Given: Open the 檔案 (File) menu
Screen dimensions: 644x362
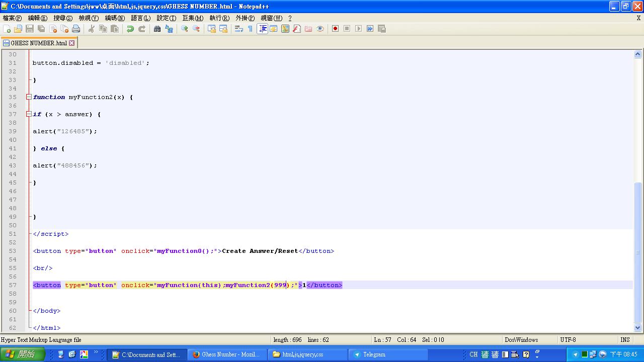Looking at the screenshot, I should [x=12, y=18].
